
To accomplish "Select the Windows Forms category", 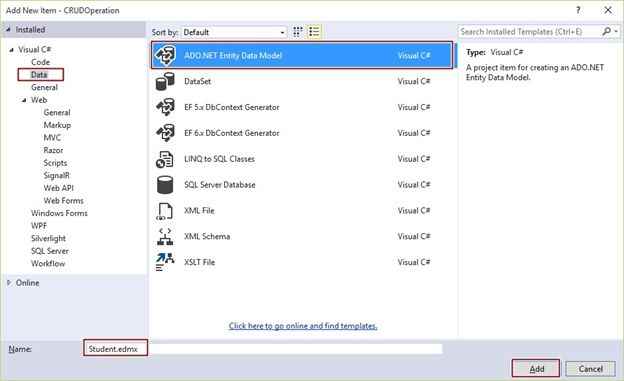I will [x=59, y=213].
